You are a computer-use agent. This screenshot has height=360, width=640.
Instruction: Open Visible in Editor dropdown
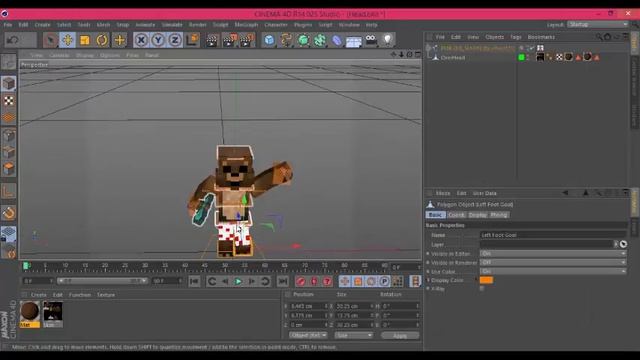[x=553, y=253]
